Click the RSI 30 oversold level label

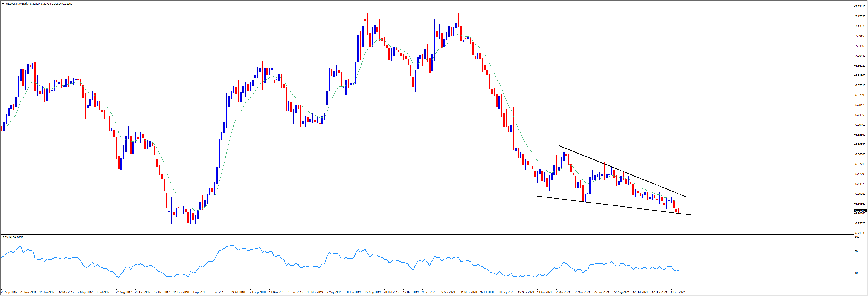tap(856, 273)
